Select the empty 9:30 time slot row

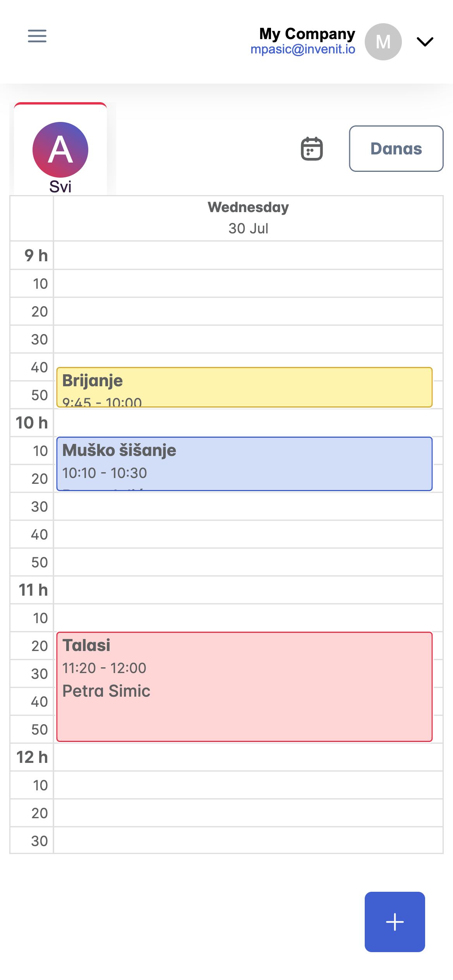pyautogui.click(x=248, y=339)
